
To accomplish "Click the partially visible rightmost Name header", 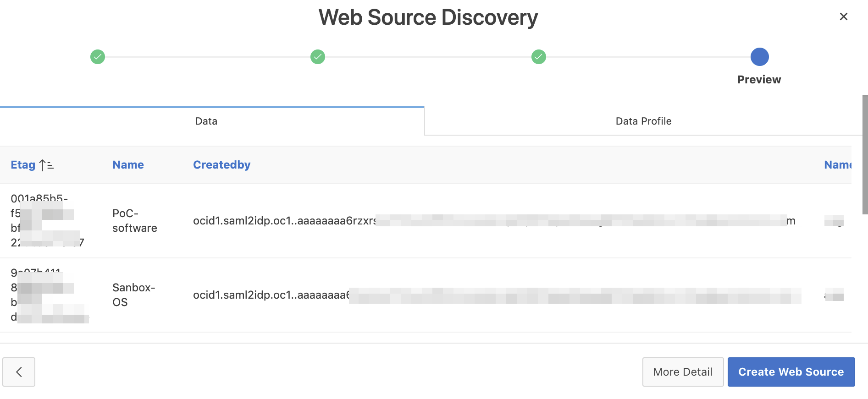I will [x=837, y=165].
